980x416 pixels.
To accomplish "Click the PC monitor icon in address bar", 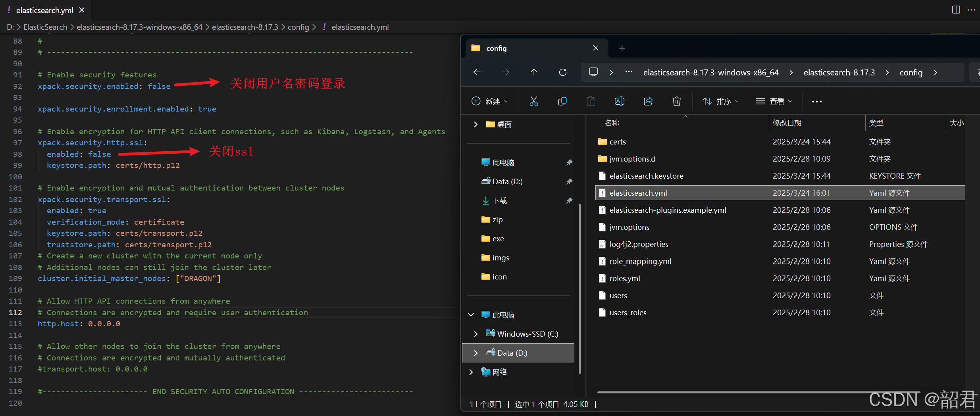I will [x=593, y=72].
